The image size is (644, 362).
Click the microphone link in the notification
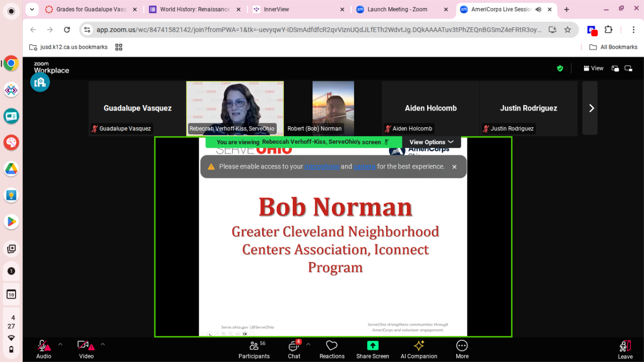[321, 166]
